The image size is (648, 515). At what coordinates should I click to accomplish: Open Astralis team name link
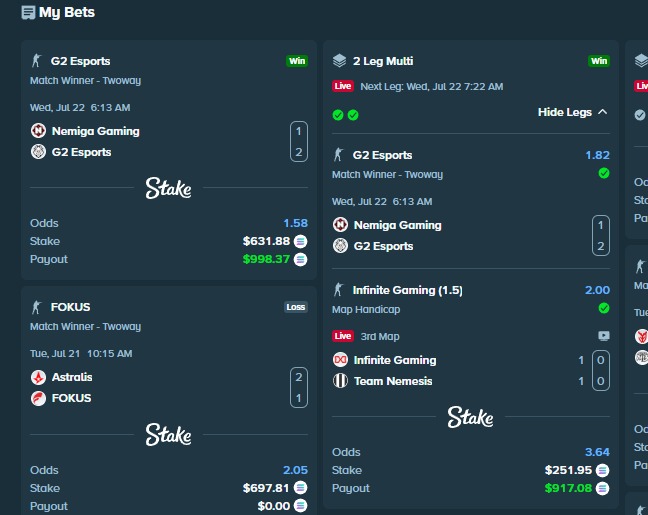(72, 377)
